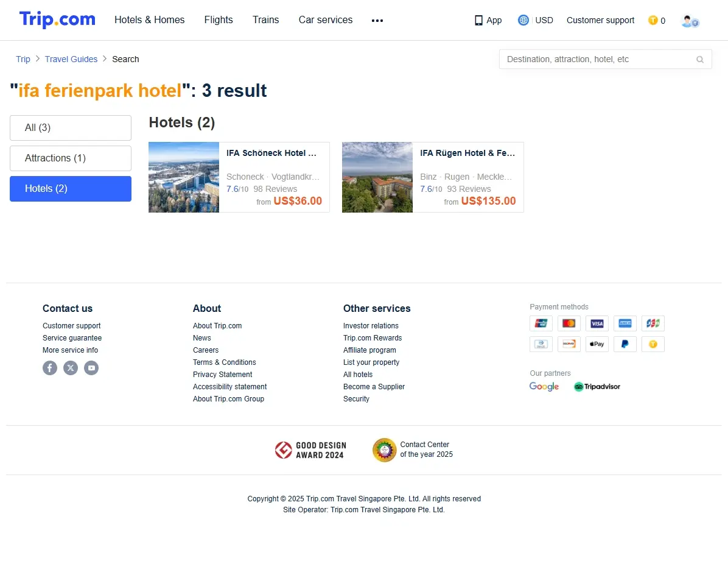Open the IFA Schöneck Hotel title
The width and height of the screenshot is (728, 561).
(271, 153)
